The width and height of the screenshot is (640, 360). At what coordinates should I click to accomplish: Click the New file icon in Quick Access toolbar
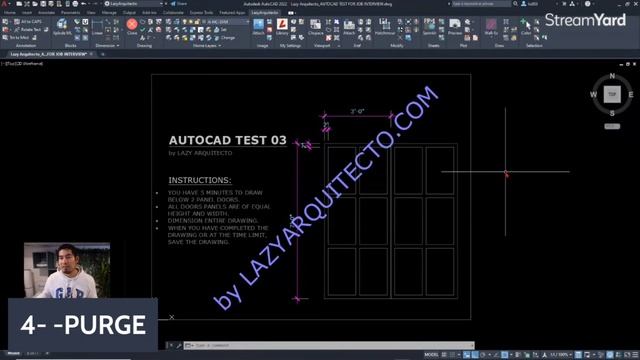pos(19,4)
